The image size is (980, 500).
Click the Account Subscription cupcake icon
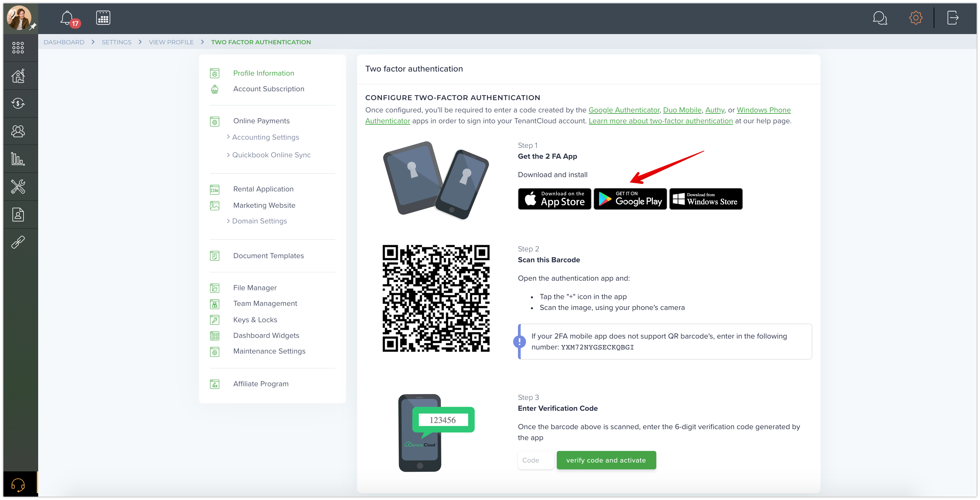[215, 89]
